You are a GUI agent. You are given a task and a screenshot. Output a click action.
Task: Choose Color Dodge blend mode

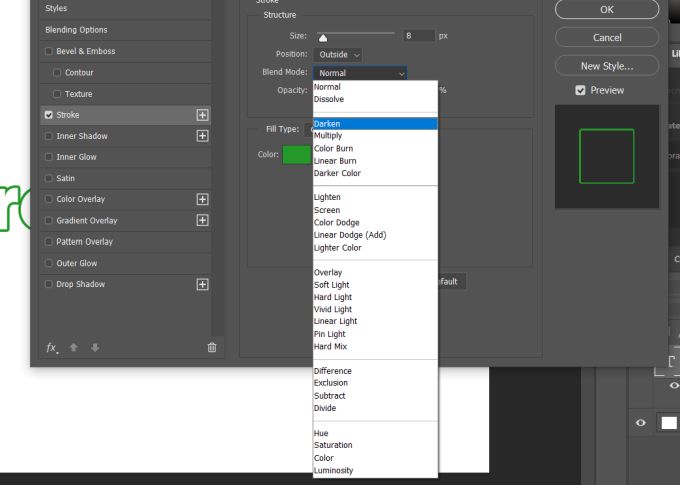point(375,223)
